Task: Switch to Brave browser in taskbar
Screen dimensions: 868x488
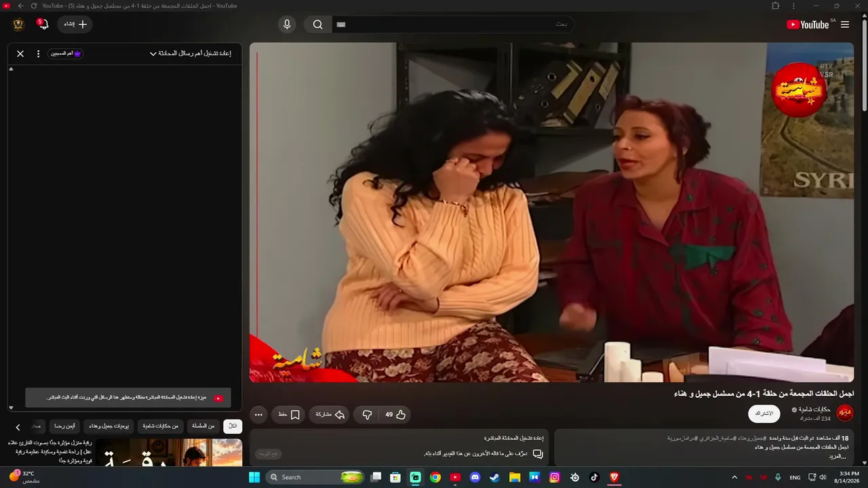Action: click(614, 477)
